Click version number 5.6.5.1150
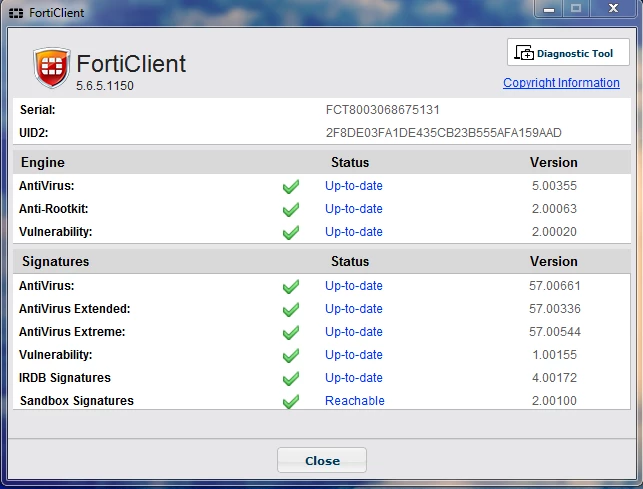The height and width of the screenshot is (489, 643). pos(105,86)
